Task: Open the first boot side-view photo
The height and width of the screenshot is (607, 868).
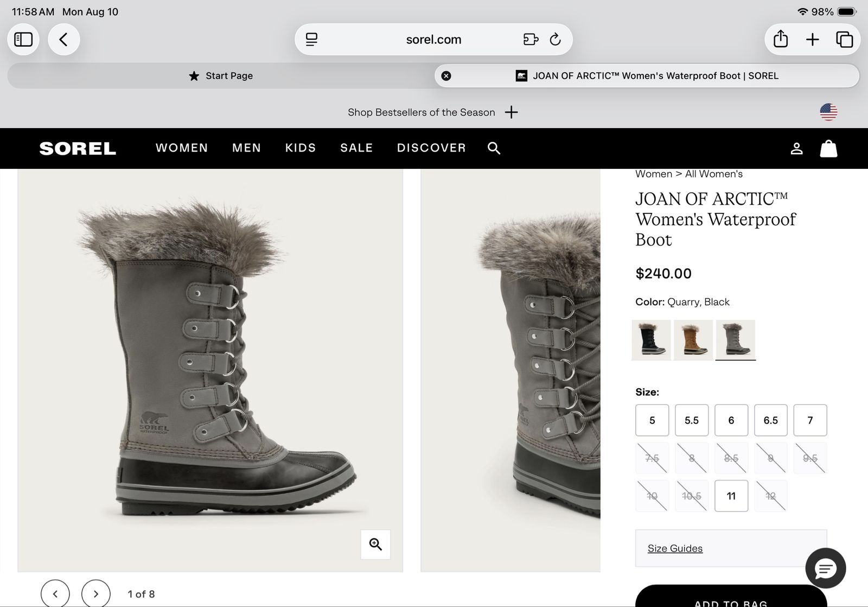Action: [x=210, y=370]
